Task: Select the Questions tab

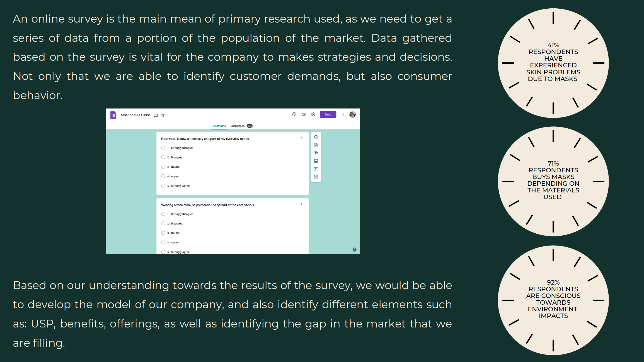Action: [x=219, y=126]
